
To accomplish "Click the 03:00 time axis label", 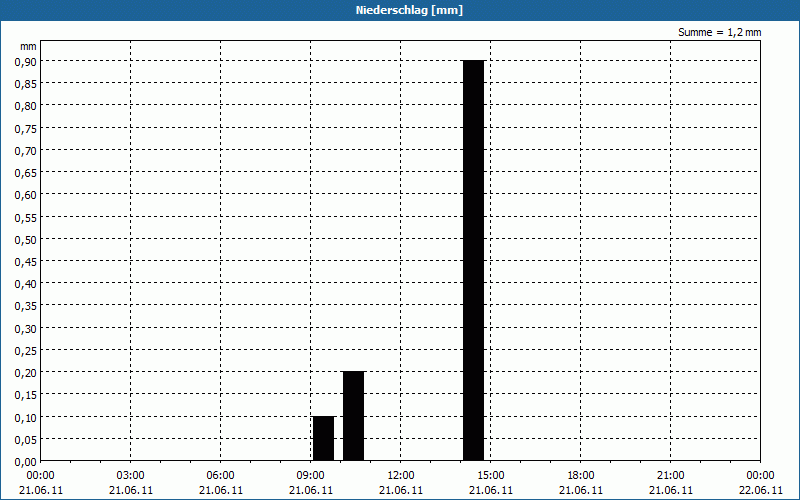I will point(131,475).
